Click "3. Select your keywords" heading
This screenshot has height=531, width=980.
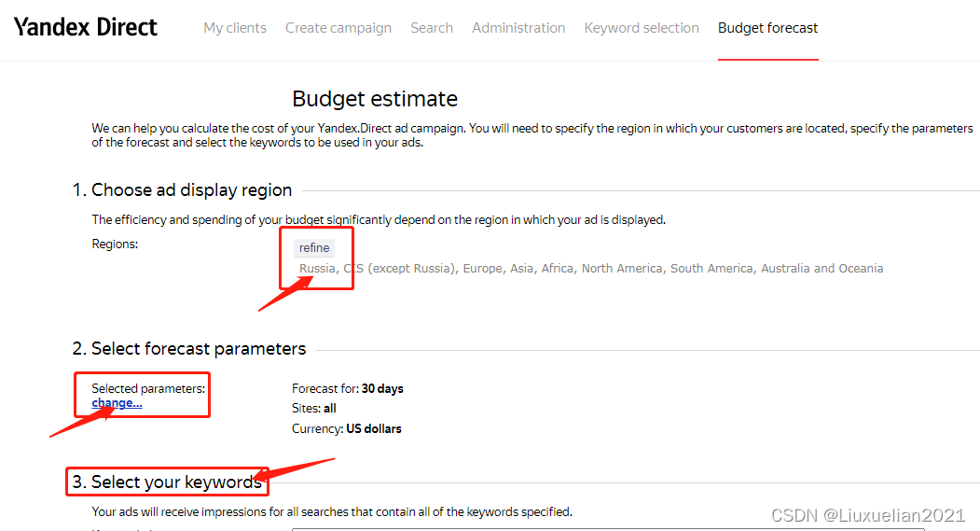coord(167,482)
